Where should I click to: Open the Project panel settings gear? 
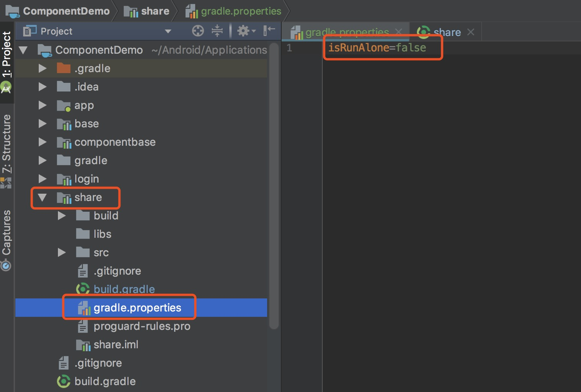[246, 31]
